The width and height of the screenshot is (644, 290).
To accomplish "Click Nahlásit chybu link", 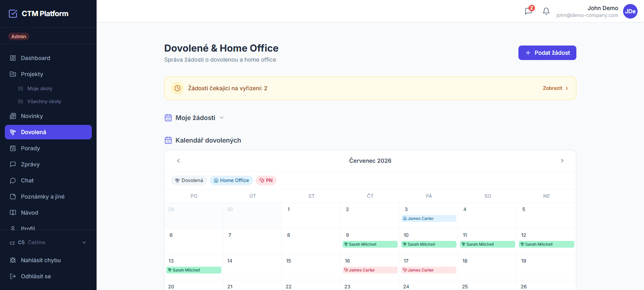I will point(48,260).
